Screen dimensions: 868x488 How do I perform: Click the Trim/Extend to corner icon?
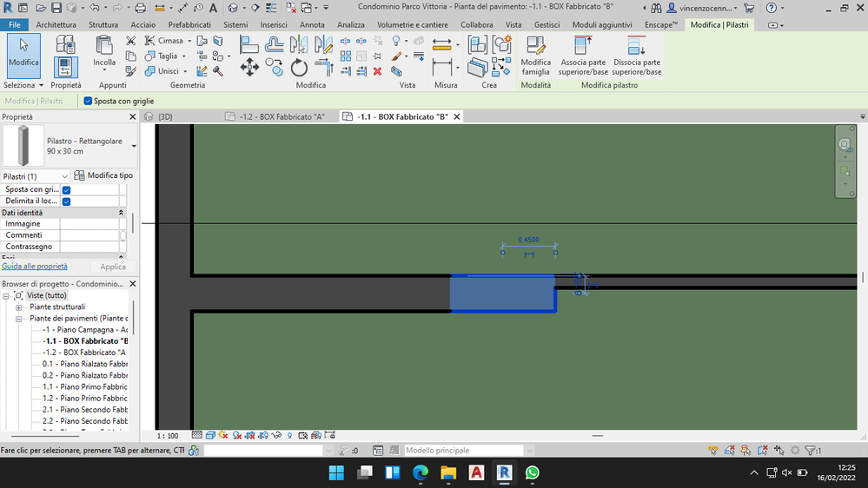(323, 68)
